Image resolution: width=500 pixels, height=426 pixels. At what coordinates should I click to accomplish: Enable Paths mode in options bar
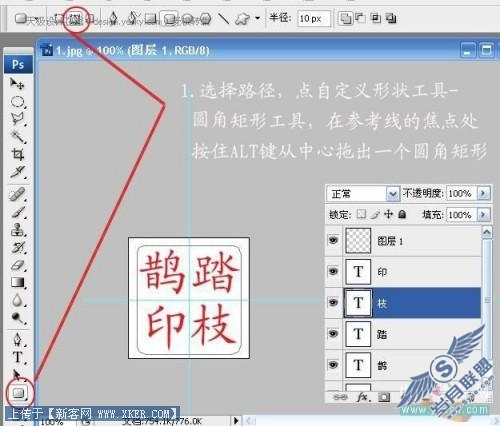click(76, 19)
